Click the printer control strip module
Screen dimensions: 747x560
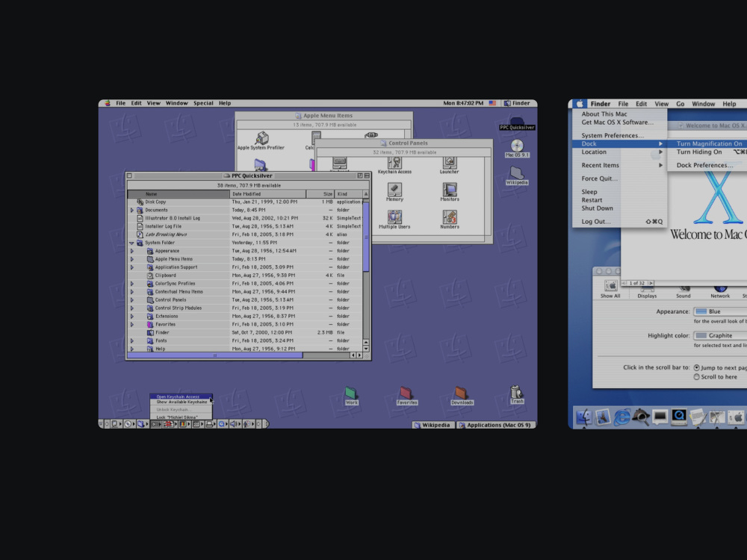[x=209, y=424]
